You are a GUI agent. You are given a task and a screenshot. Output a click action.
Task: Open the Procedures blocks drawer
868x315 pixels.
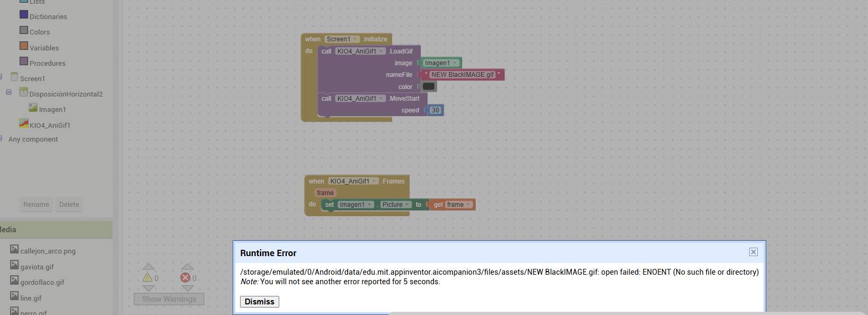[47, 63]
